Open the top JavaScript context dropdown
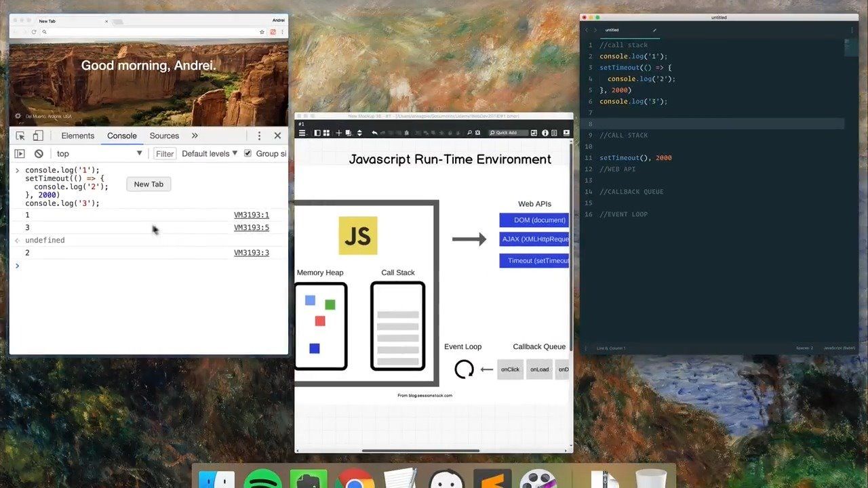The height and width of the screenshot is (488, 868). pyautogui.click(x=99, y=154)
